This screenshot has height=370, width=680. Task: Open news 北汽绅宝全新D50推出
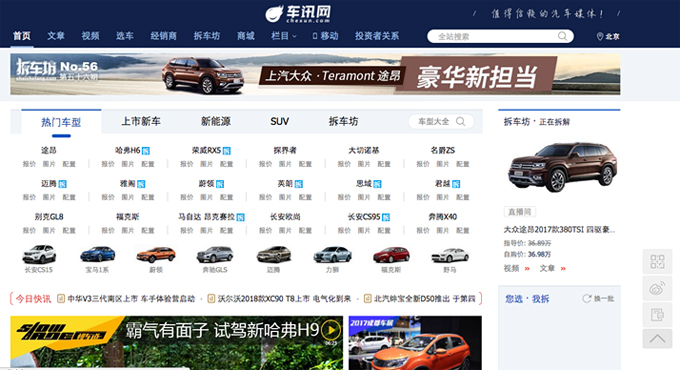tap(425, 299)
